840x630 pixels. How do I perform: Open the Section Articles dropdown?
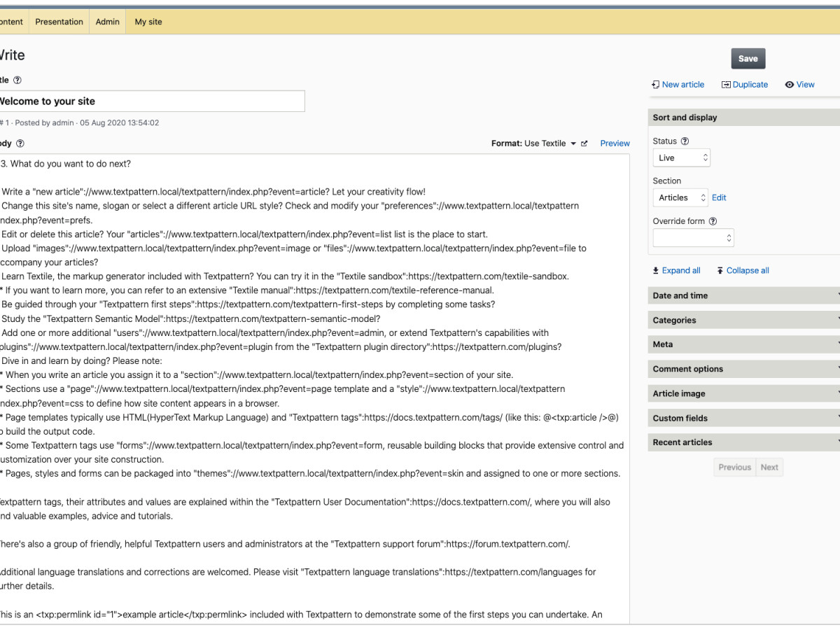(680, 197)
